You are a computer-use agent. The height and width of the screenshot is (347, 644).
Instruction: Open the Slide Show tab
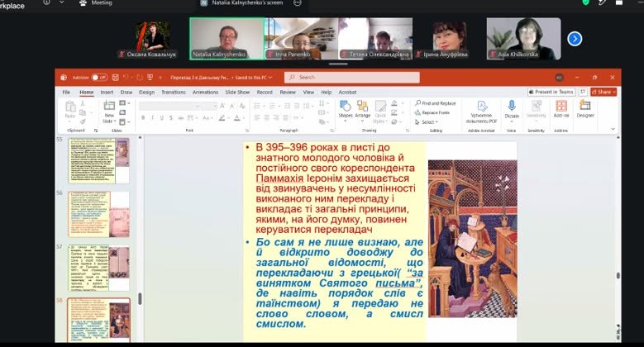pos(237,93)
